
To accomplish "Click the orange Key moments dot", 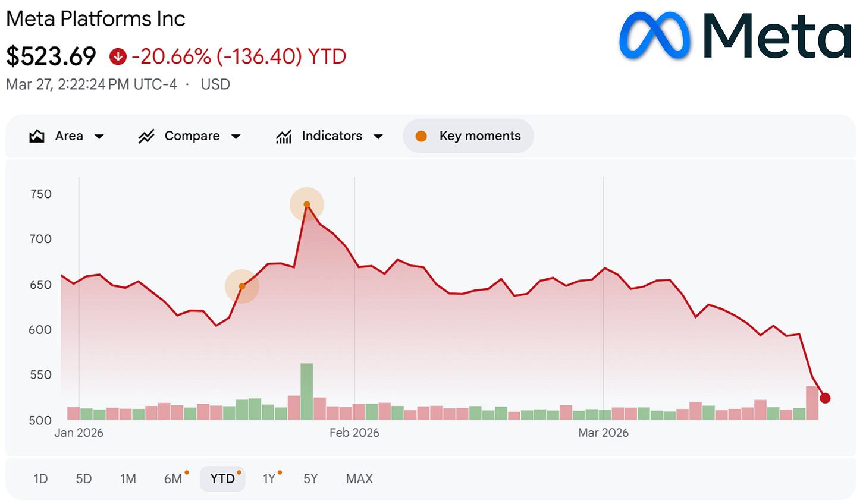I will click(x=421, y=136).
